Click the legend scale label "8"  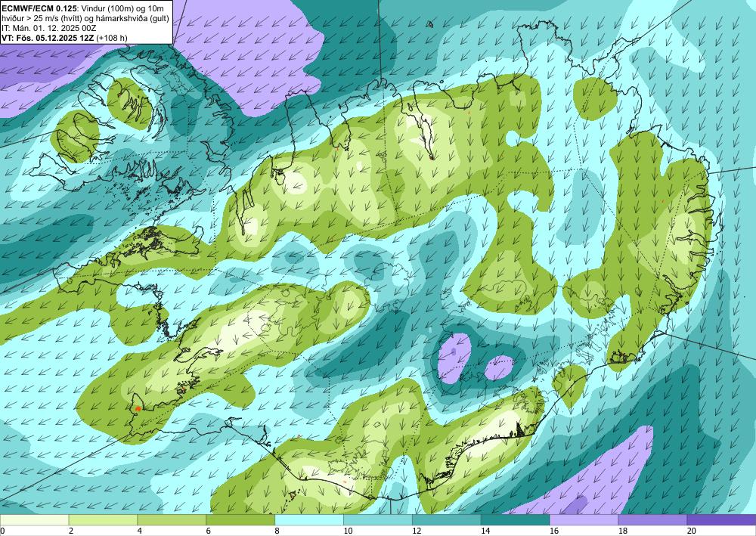(x=277, y=531)
